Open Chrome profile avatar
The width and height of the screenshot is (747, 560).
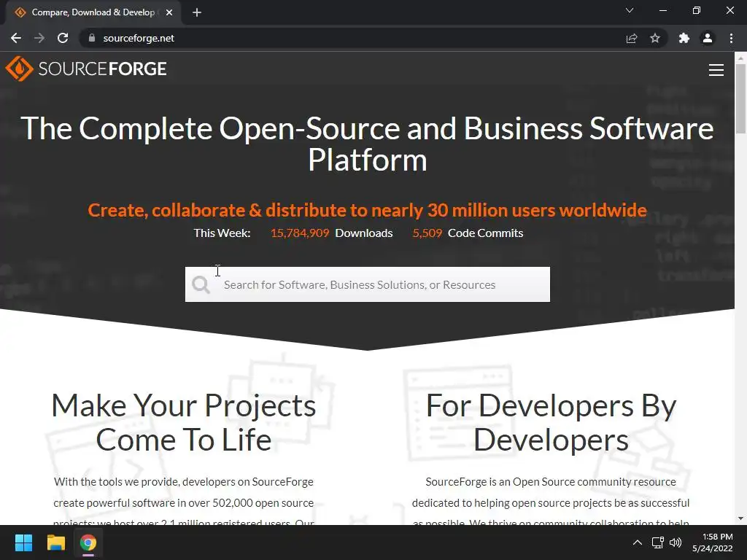pyautogui.click(x=708, y=38)
